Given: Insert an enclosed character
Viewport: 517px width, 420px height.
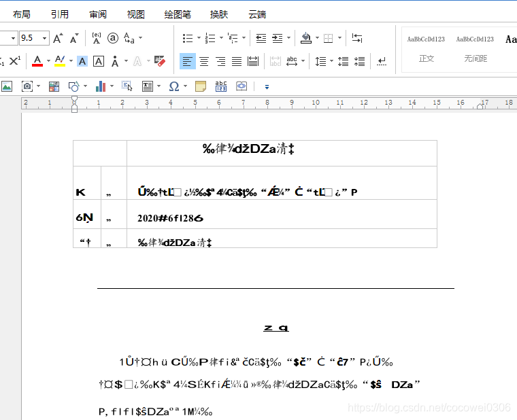Looking at the screenshot, I should (113, 38).
